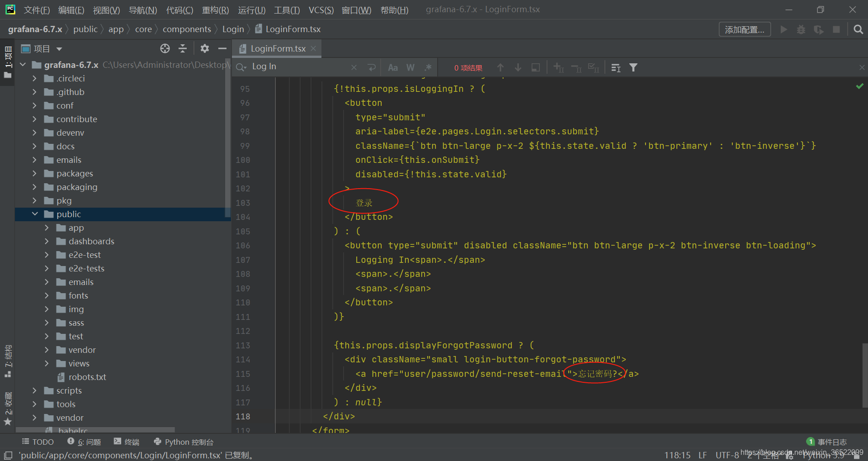Click select all occurrences icon
868x461 pixels.
click(x=594, y=67)
